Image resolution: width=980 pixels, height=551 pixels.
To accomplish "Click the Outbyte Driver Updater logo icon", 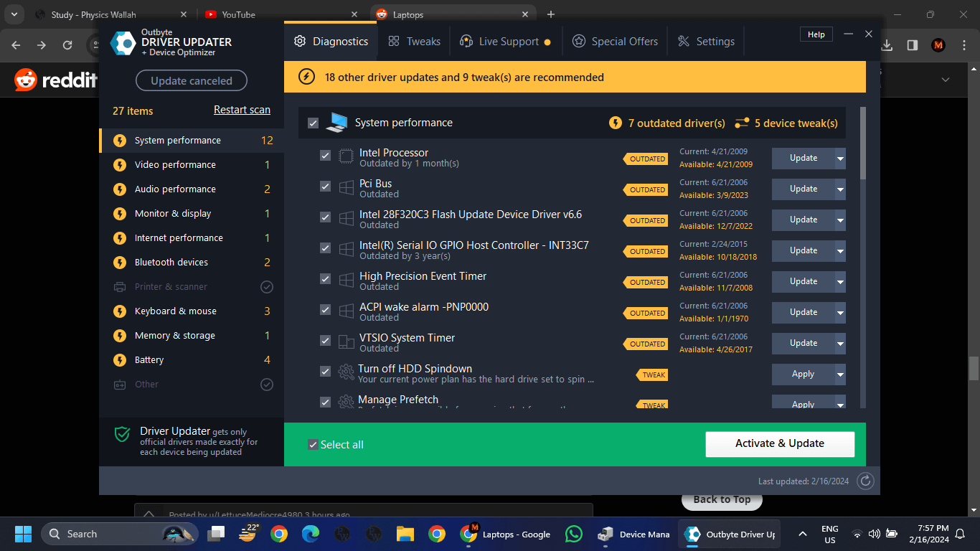I will coord(123,43).
